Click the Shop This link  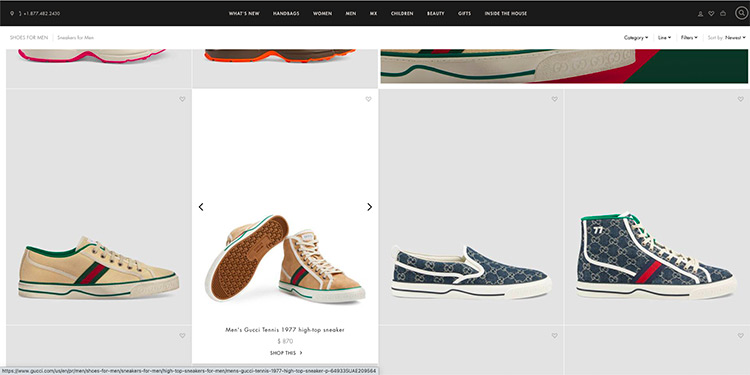coord(286,353)
